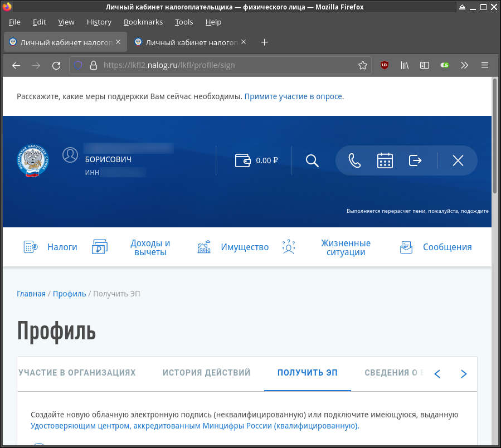Open the uBlock Origin extension icon
This screenshot has width=501, height=448.
pos(385,65)
